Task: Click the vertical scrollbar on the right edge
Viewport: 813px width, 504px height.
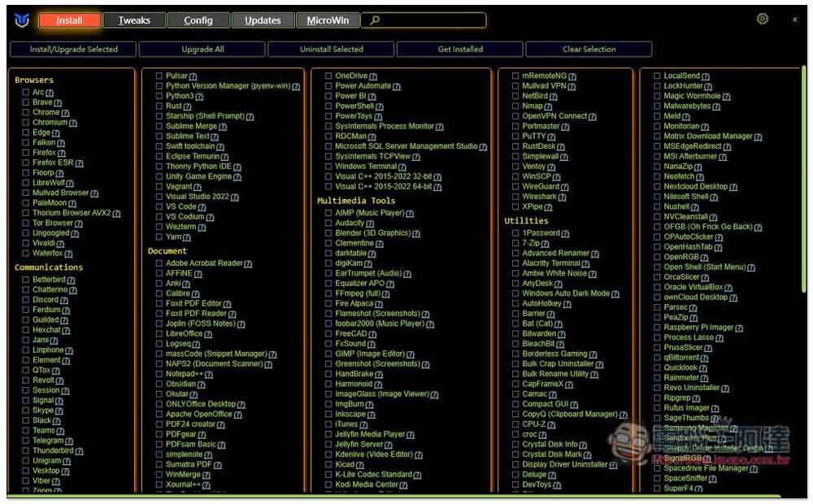Action: pos(804,179)
